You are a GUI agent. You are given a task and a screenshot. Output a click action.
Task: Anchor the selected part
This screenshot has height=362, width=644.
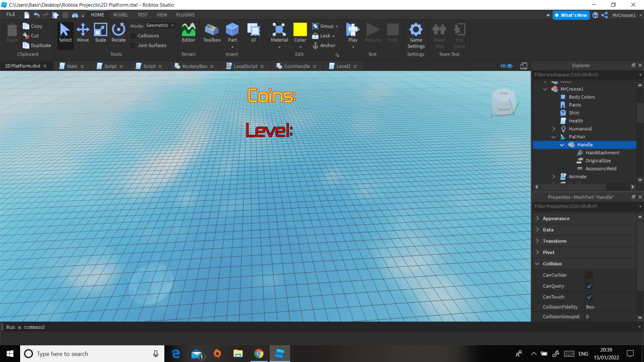coord(324,45)
